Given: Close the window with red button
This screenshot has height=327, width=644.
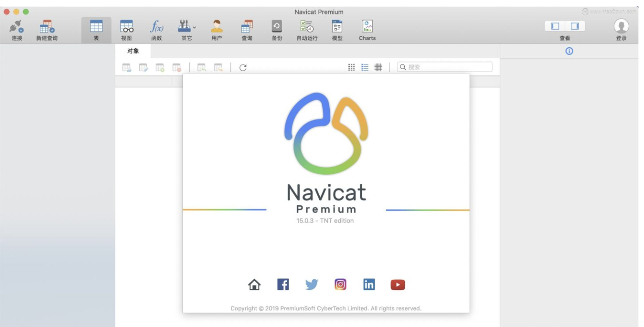Looking at the screenshot, I should (7, 12).
